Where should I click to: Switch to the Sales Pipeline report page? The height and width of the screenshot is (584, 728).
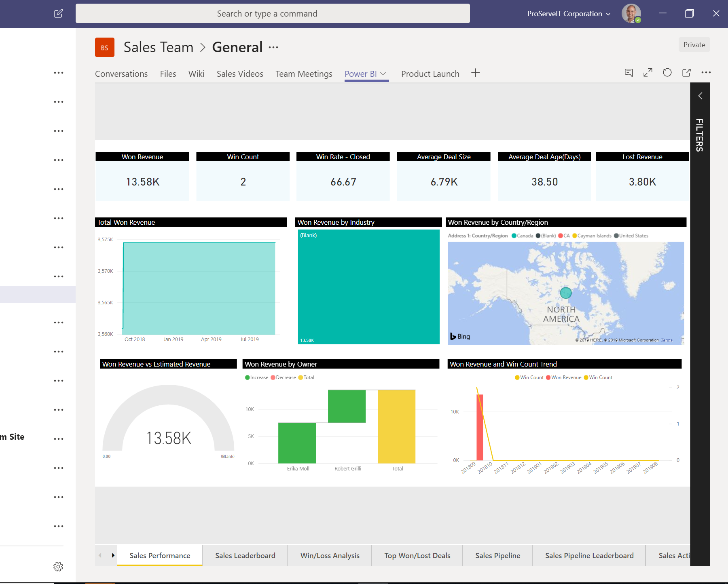point(497,555)
